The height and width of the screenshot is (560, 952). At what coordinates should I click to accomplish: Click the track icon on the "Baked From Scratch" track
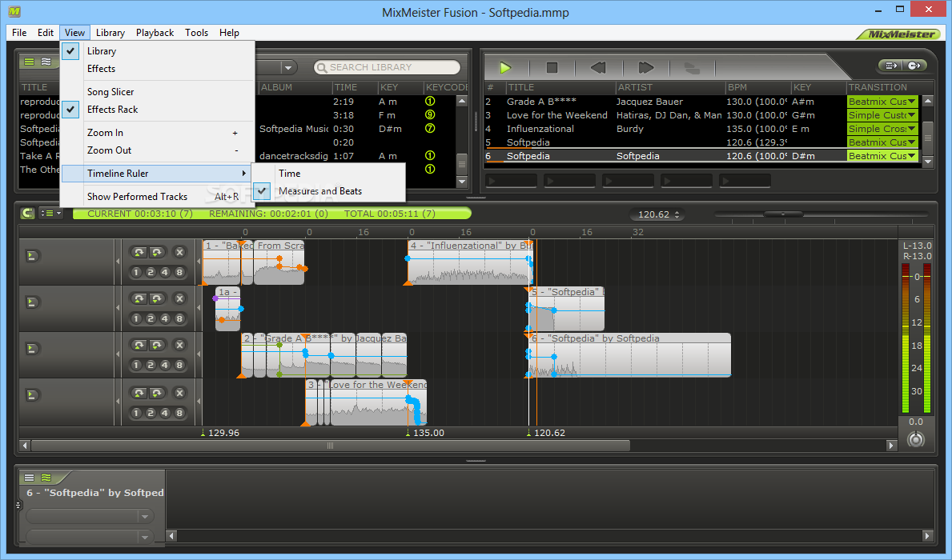[x=32, y=256]
